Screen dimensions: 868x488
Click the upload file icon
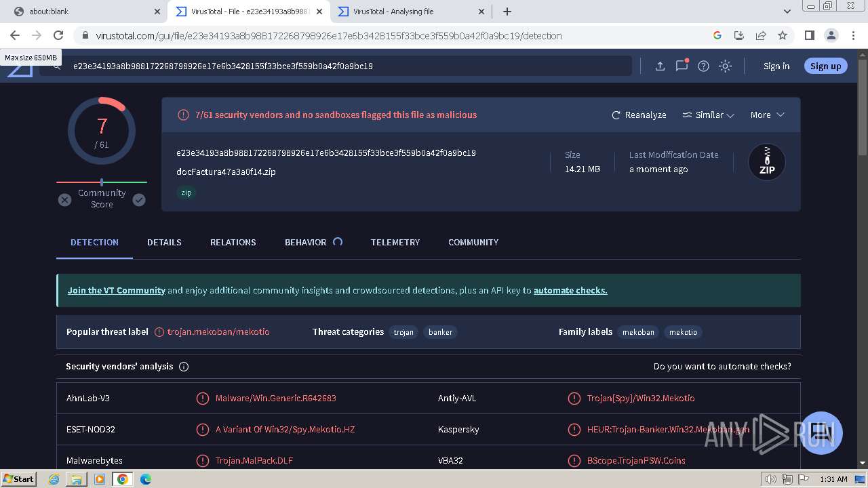tap(660, 66)
